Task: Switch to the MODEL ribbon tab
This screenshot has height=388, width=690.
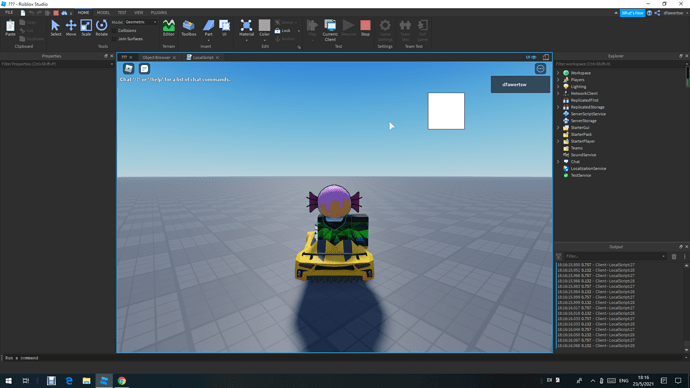Action: (x=103, y=13)
